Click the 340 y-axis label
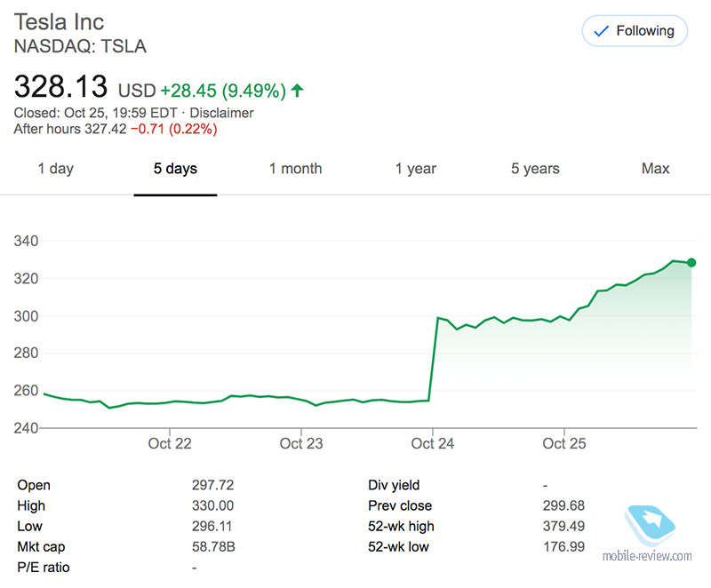The height and width of the screenshot is (588, 711). click(27, 241)
